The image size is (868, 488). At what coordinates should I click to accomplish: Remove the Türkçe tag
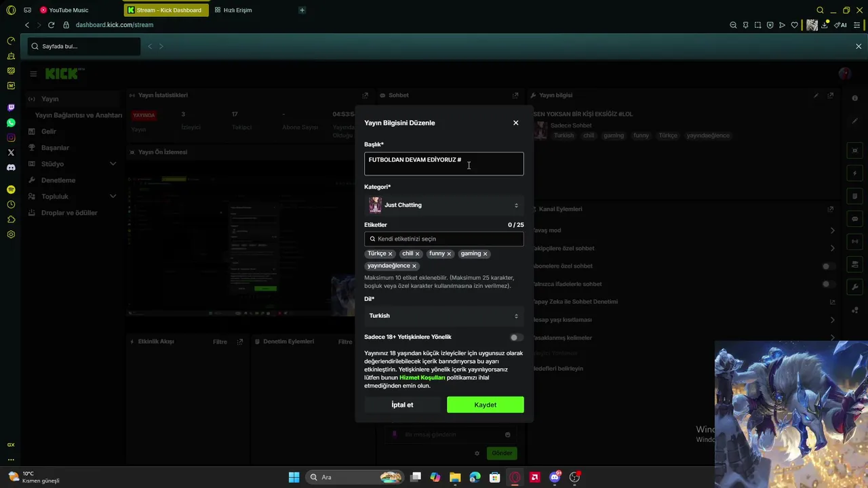(x=390, y=254)
